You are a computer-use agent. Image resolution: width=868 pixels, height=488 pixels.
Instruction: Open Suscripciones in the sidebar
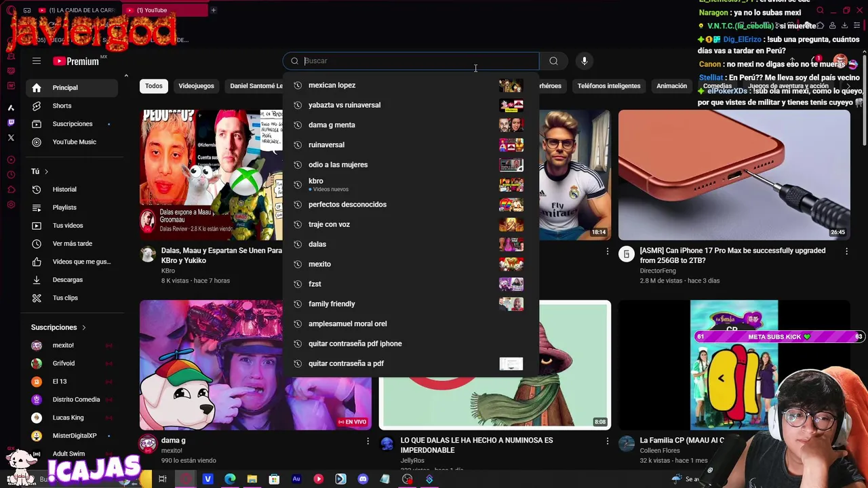(x=73, y=124)
